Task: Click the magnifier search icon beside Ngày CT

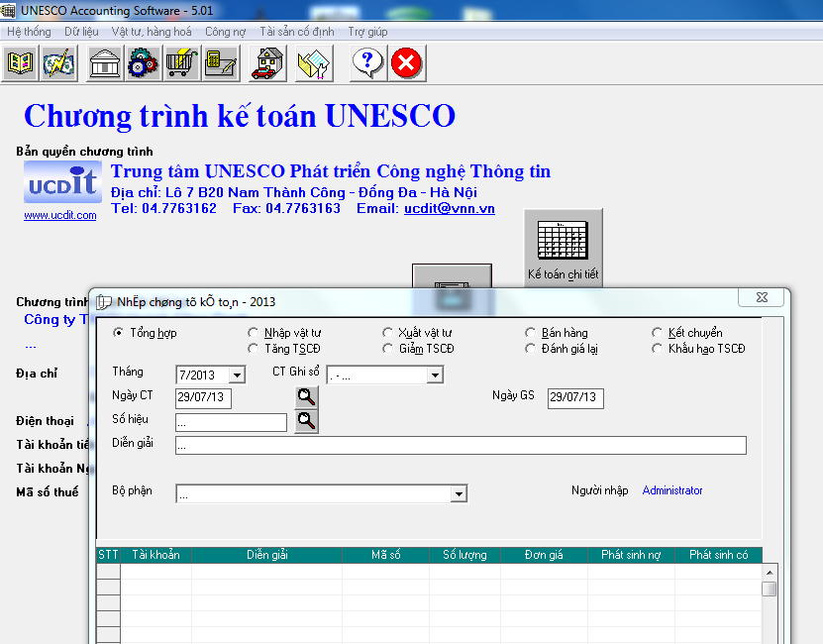Action: (306, 397)
